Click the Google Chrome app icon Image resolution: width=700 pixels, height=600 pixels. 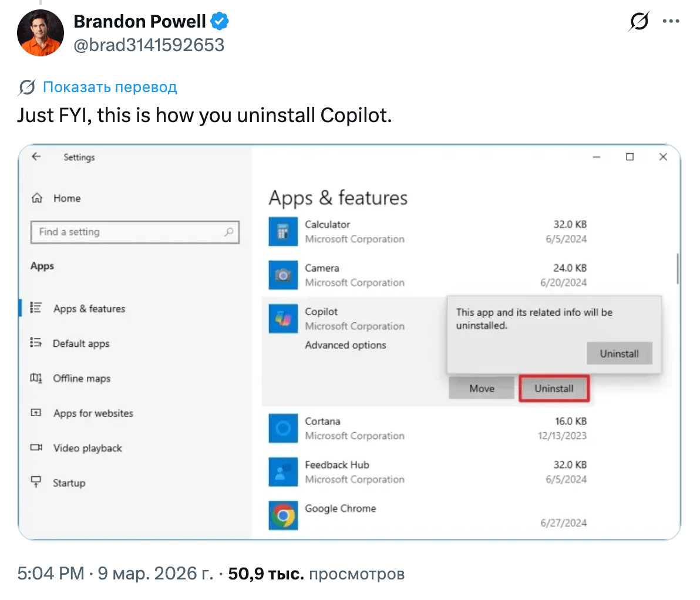(283, 515)
